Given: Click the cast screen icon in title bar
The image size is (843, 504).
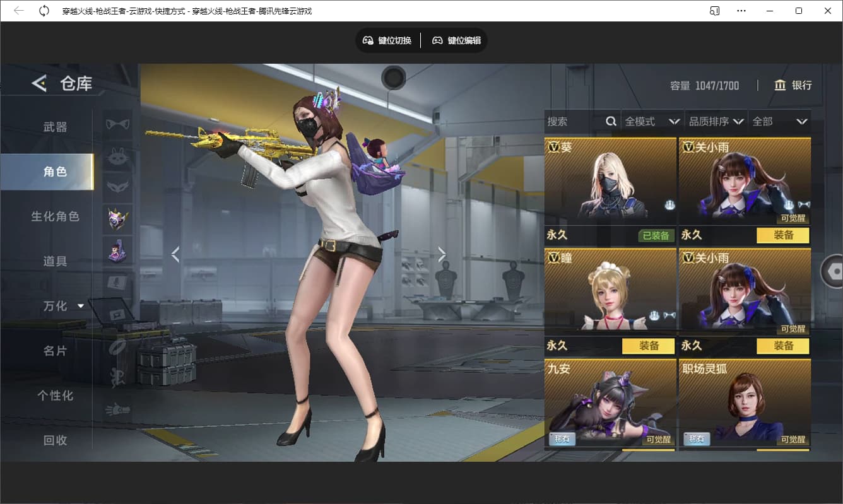Looking at the screenshot, I should tap(715, 11).
